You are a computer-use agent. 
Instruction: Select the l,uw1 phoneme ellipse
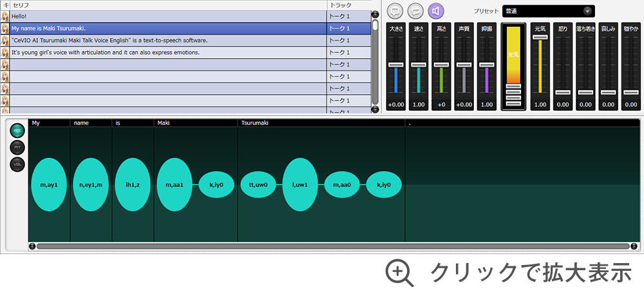[300, 184]
